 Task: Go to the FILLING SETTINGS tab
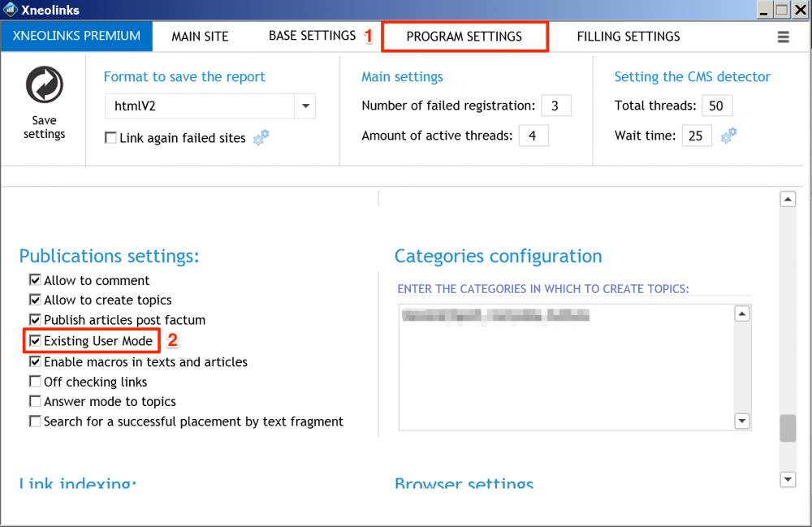[x=628, y=37]
